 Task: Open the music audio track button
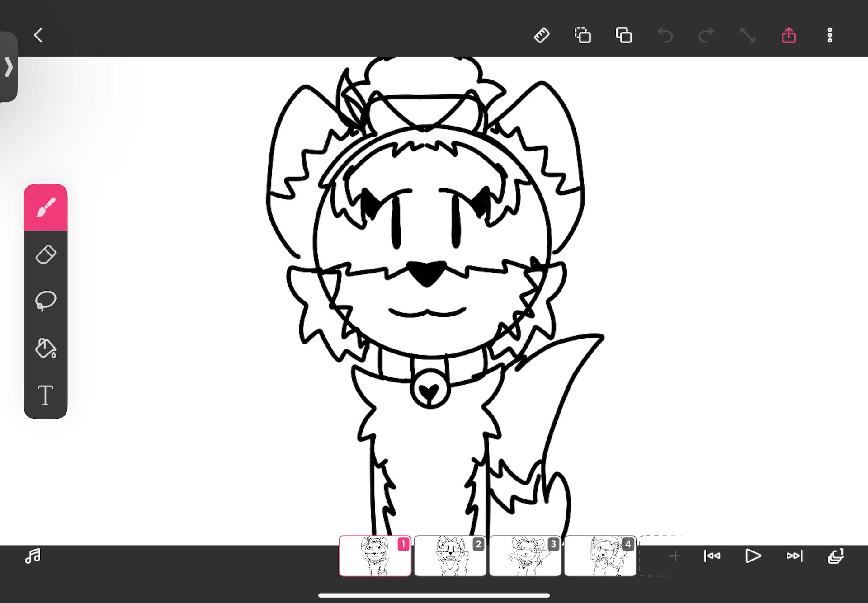click(x=33, y=556)
